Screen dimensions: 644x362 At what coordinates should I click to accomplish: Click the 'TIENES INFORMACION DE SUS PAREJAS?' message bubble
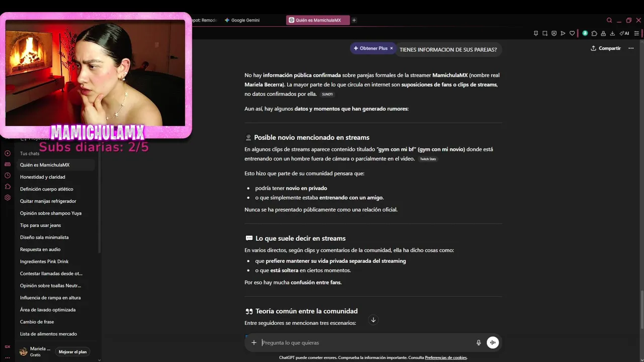click(448, 49)
